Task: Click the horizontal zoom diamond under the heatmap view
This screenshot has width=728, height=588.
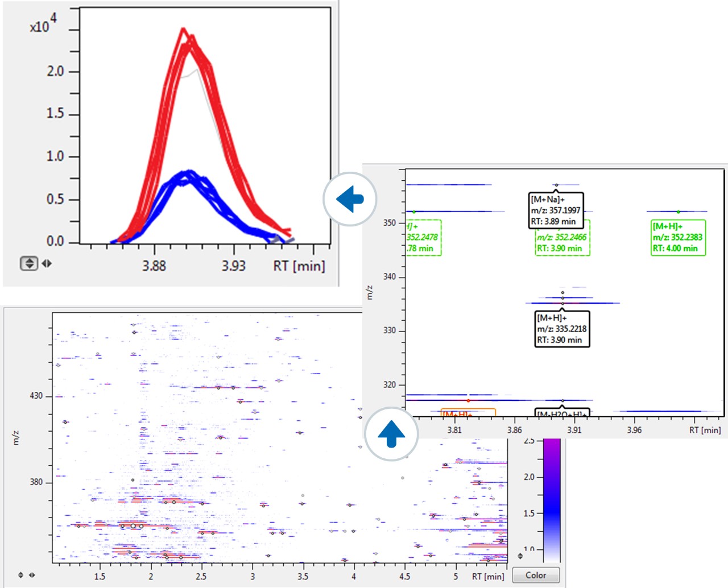Action: [34, 576]
